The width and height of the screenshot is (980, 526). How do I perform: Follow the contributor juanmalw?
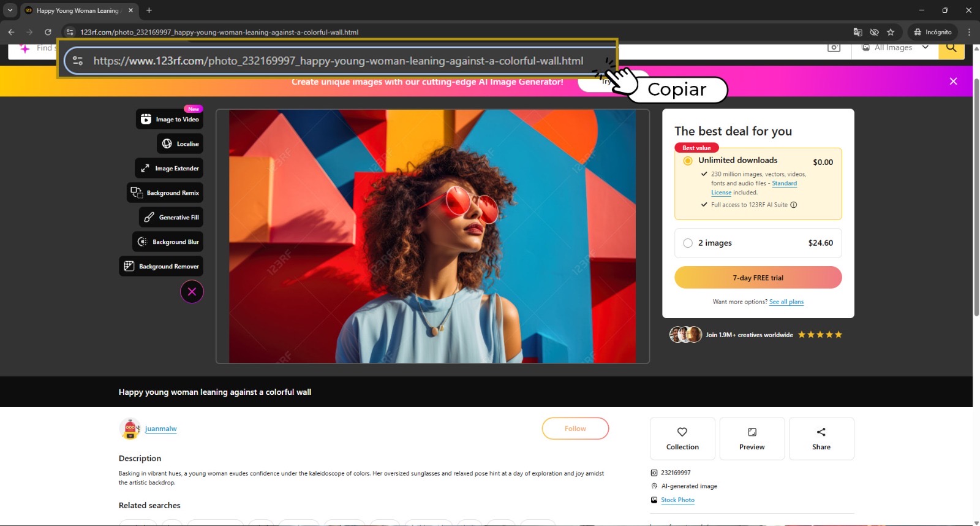[575, 429]
